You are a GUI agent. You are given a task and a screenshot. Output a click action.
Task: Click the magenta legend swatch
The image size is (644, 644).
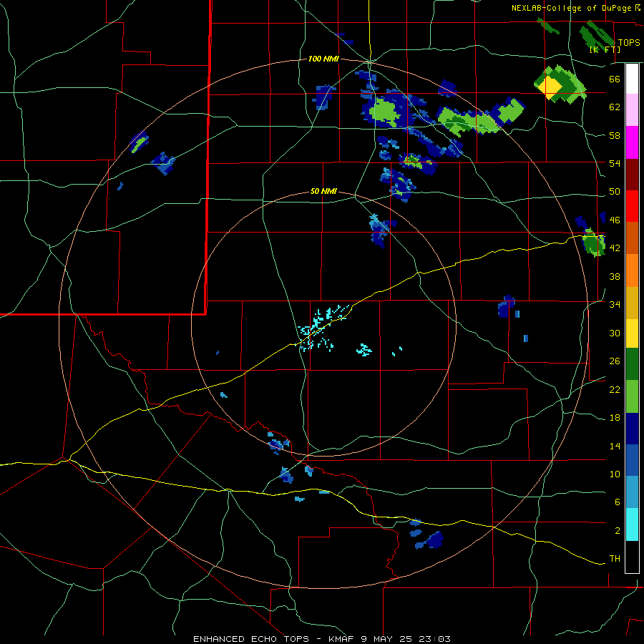point(632,142)
